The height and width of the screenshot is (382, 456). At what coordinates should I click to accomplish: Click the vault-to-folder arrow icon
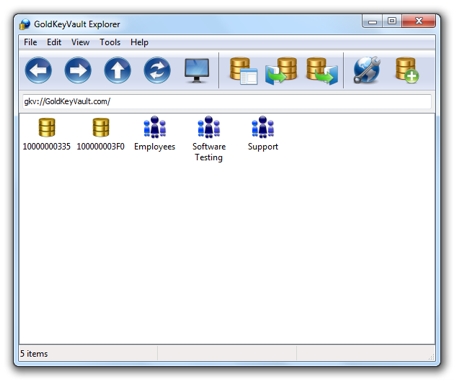322,71
